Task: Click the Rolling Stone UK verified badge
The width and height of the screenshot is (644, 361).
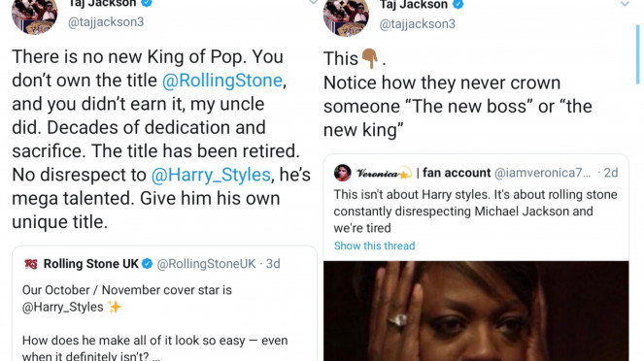Action: point(147,264)
